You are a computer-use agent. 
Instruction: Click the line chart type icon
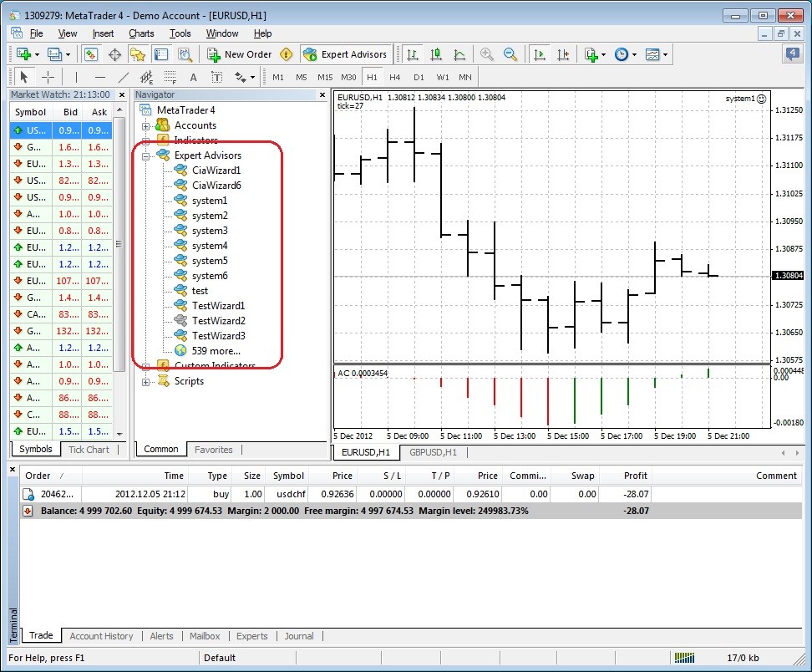tap(459, 54)
